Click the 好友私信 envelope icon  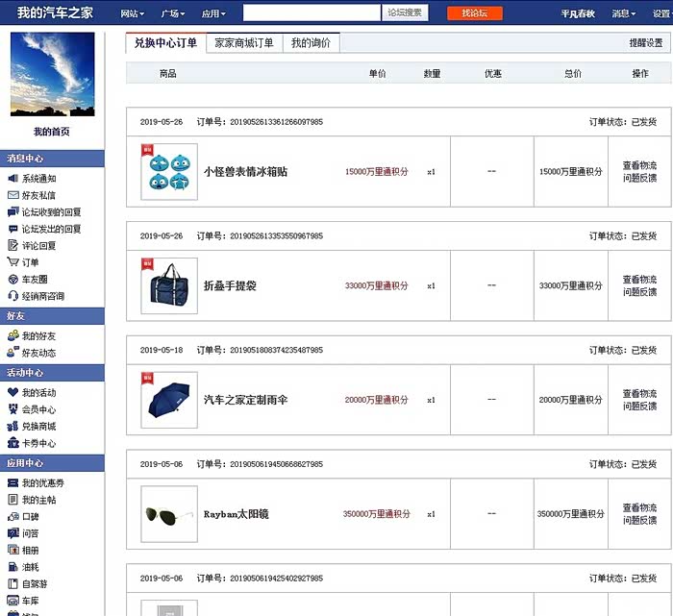coord(13,195)
